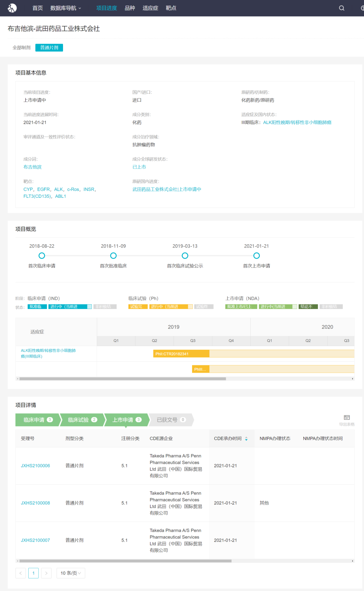Select the 普通片剂 formulation tab under the title
Viewport: 364px width, 591px height.
(x=49, y=48)
